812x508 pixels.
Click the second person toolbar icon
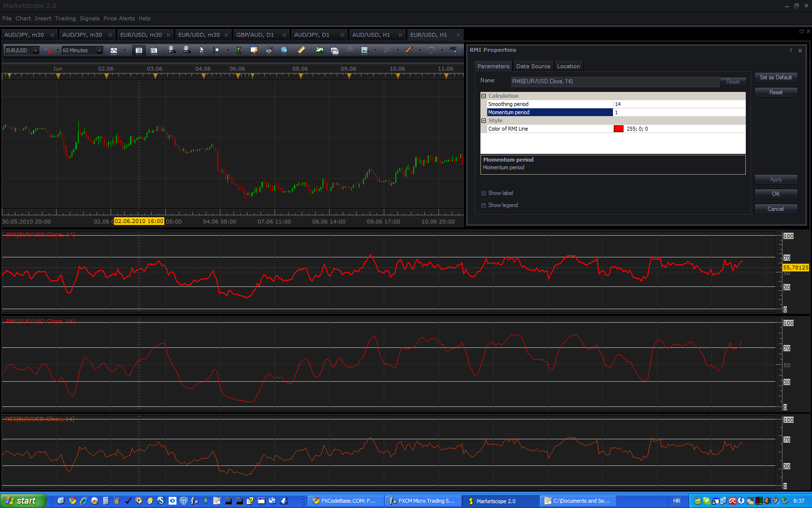tap(187, 50)
